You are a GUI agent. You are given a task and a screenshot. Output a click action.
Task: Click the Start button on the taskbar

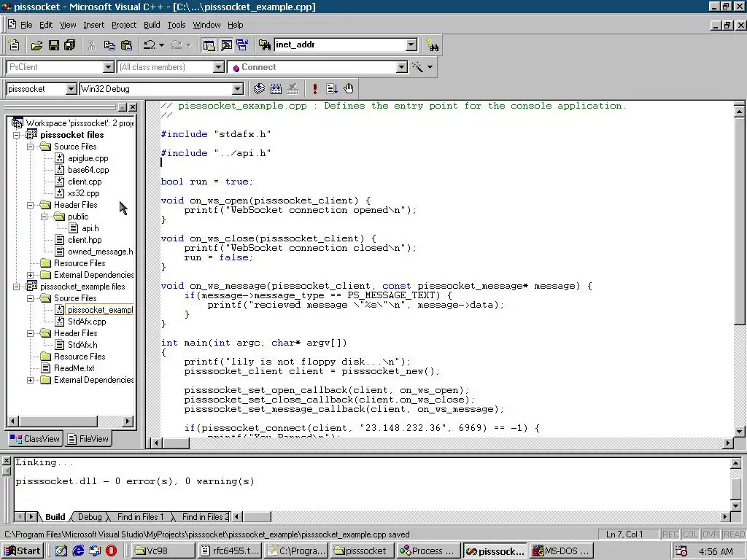tap(23, 551)
